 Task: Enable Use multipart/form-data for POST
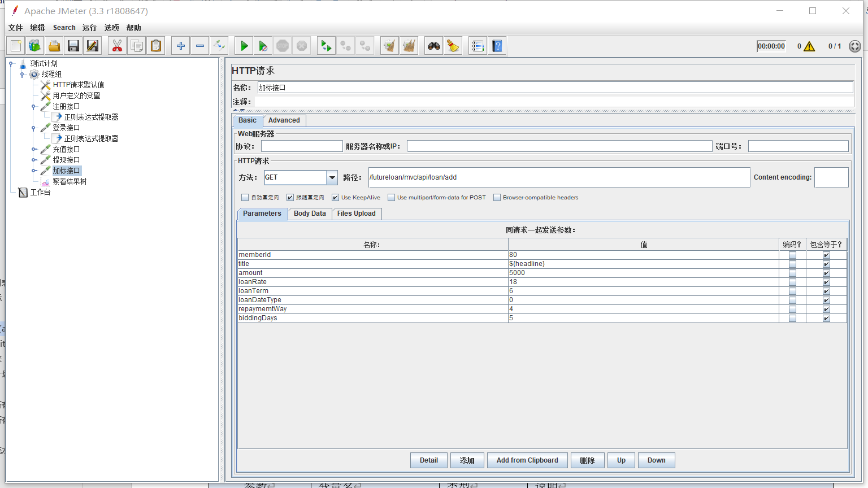391,198
